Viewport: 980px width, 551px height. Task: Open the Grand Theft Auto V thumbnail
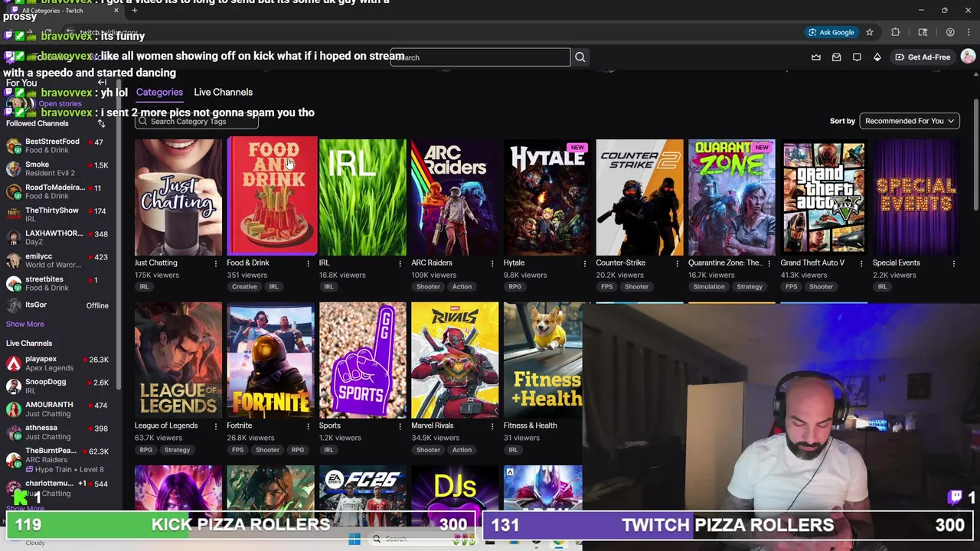click(824, 197)
